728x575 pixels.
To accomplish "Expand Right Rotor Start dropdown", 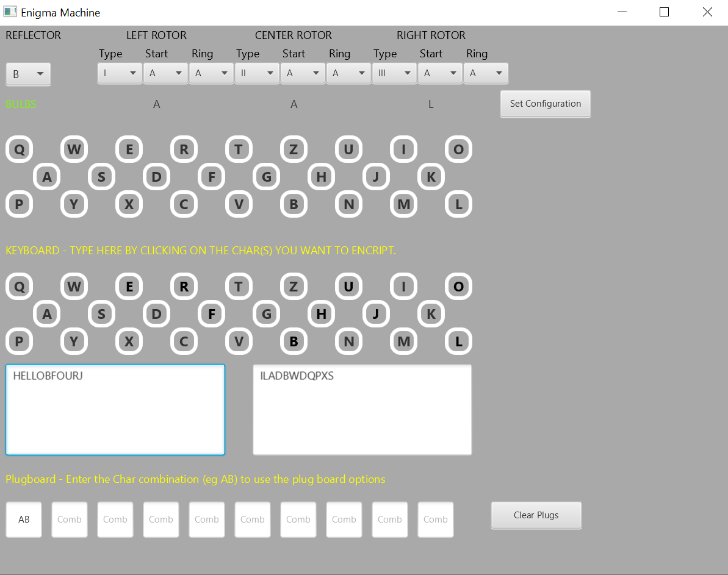I will (440, 73).
